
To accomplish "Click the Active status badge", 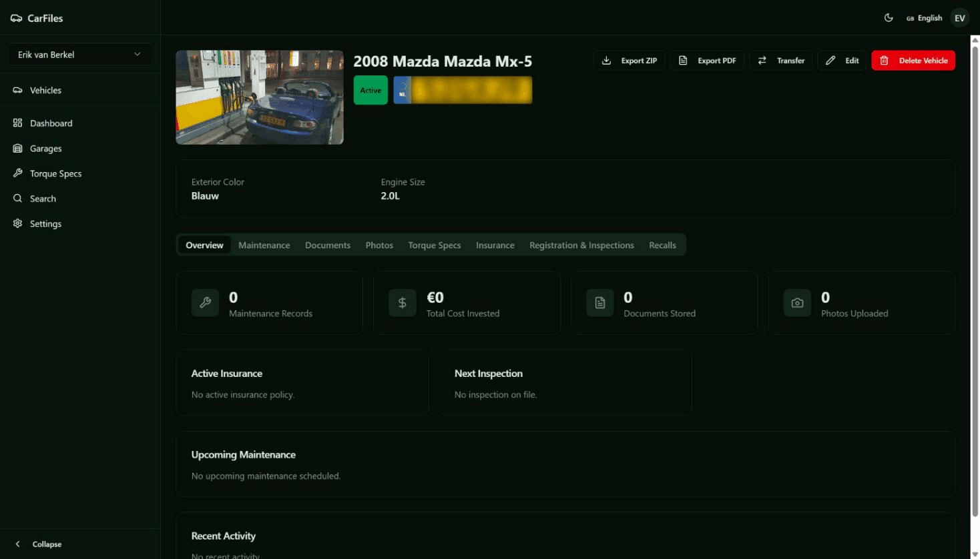I will point(371,90).
